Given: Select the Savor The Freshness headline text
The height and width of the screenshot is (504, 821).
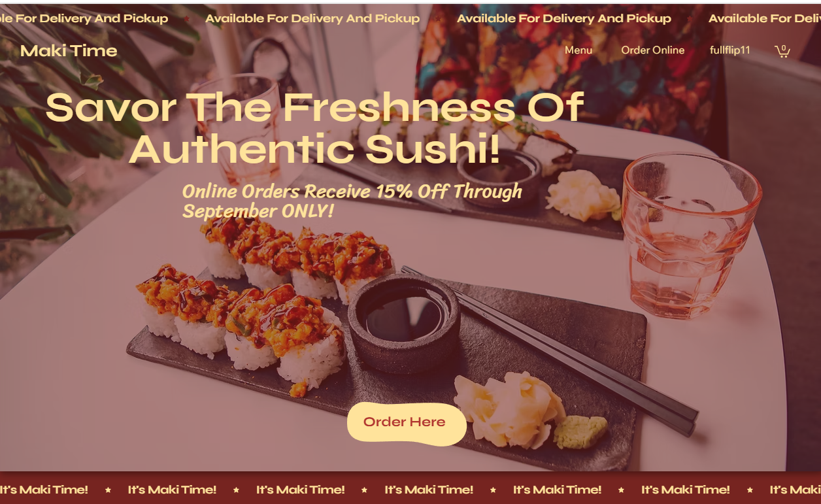Looking at the screenshot, I should tap(314, 128).
